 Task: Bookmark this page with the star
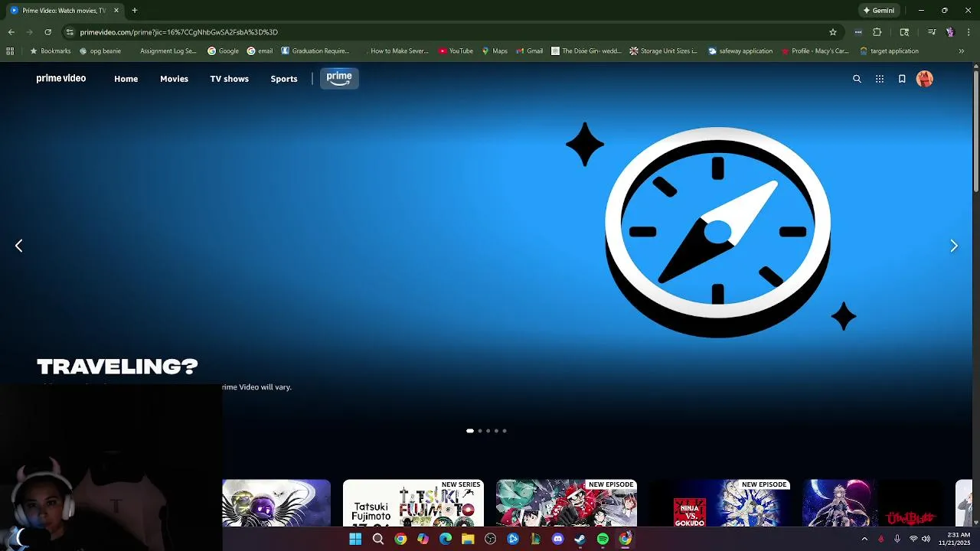pos(833,32)
